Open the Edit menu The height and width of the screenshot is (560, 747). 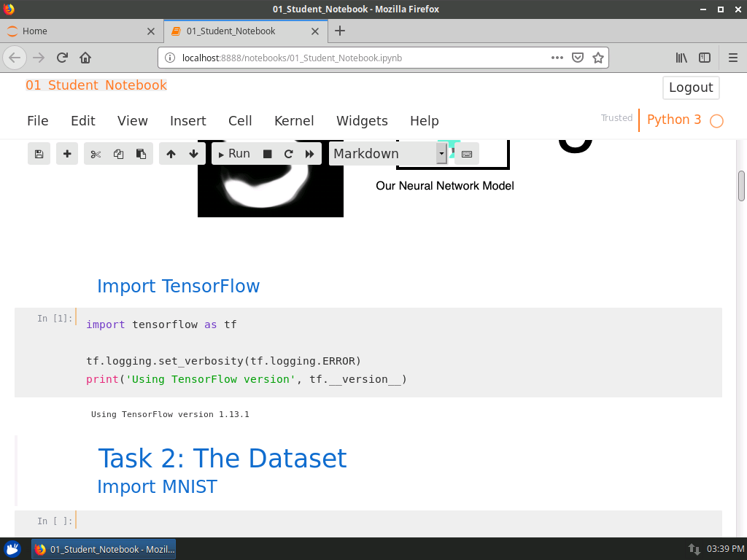pyautogui.click(x=83, y=121)
